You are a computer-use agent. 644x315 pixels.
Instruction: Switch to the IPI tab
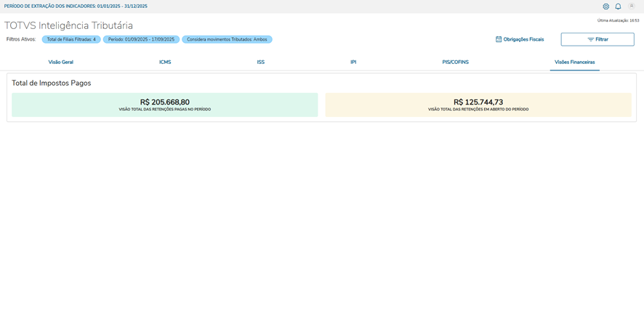(x=353, y=62)
